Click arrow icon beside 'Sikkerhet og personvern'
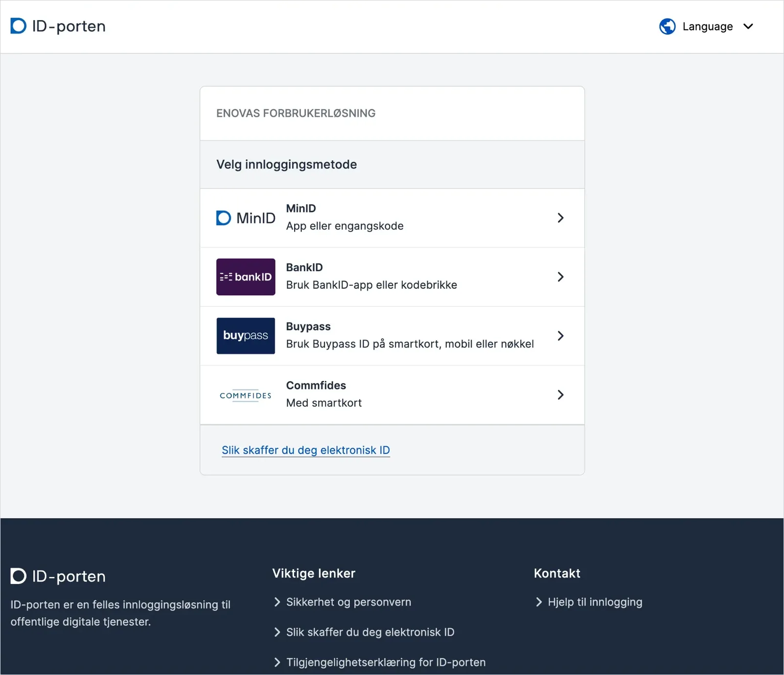Image resolution: width=784 pixels, height=675 pixels. coord(277,602)
